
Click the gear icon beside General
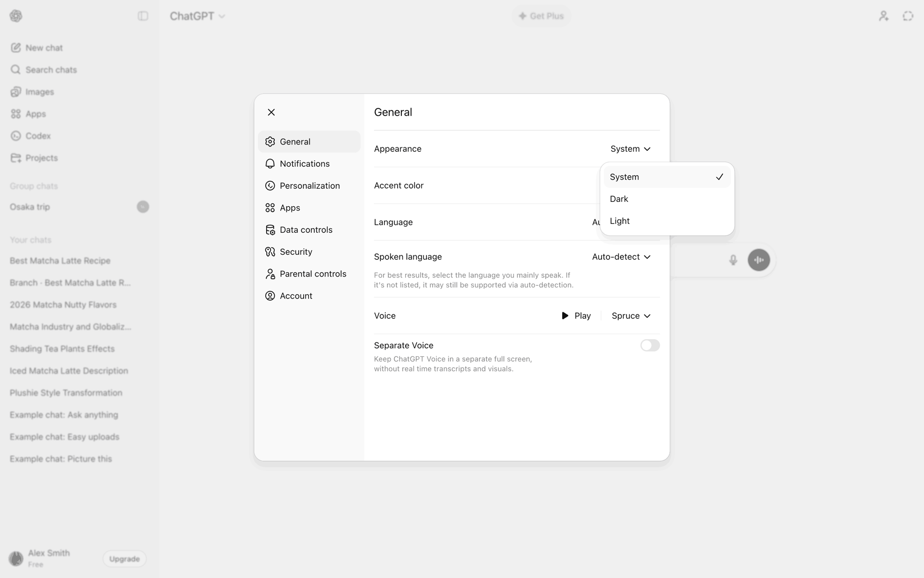tap(270, 142)
